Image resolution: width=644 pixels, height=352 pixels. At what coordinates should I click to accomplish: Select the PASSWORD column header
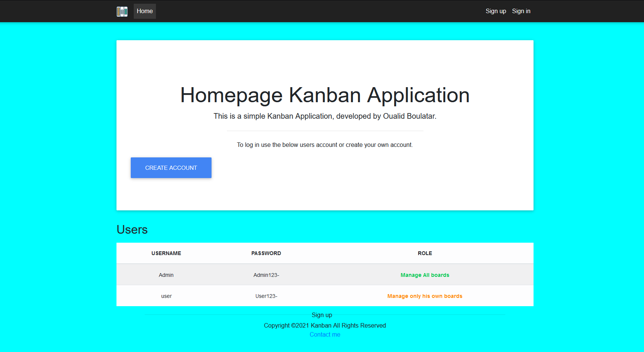pyautogui.click(x=266, y=253)
